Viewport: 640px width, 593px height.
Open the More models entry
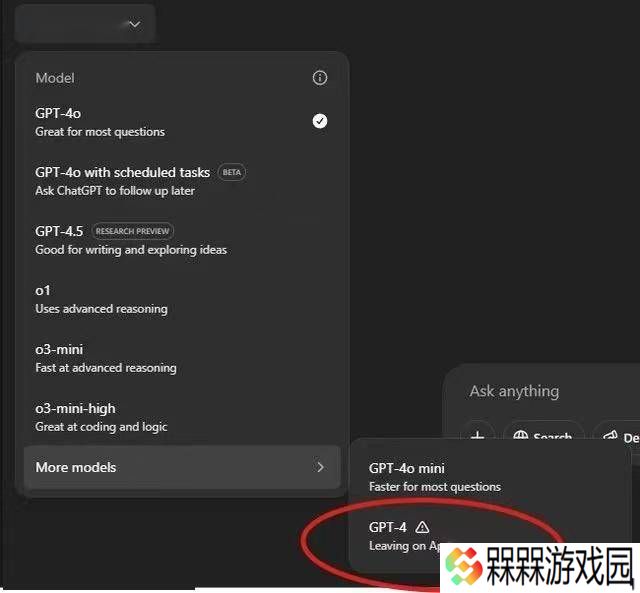point(182,467)
